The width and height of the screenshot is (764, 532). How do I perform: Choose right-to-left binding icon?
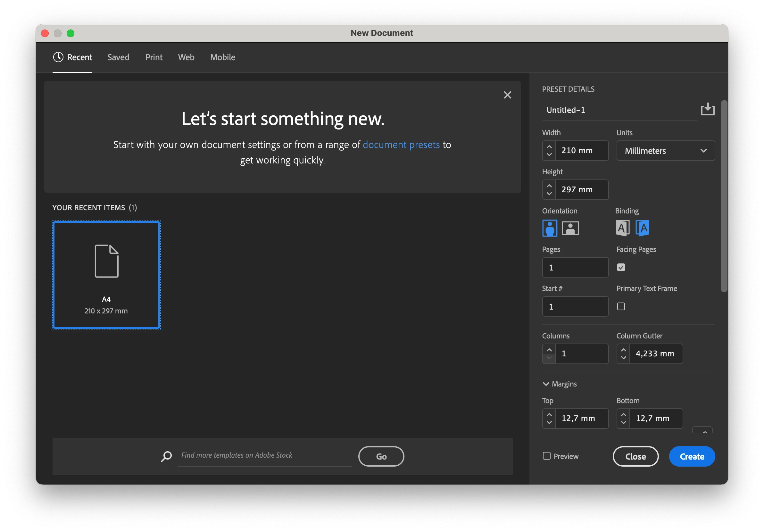643,228
